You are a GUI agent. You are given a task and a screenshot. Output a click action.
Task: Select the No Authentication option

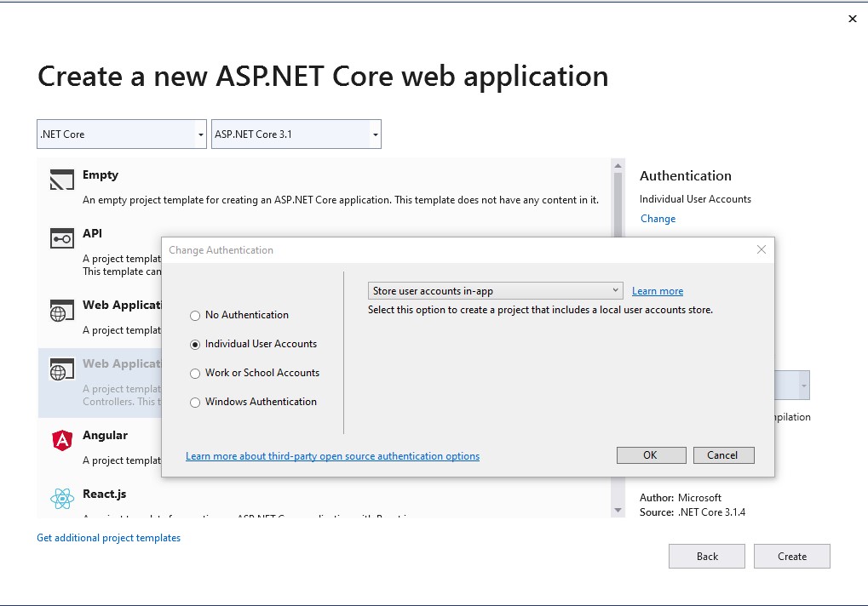196,315
